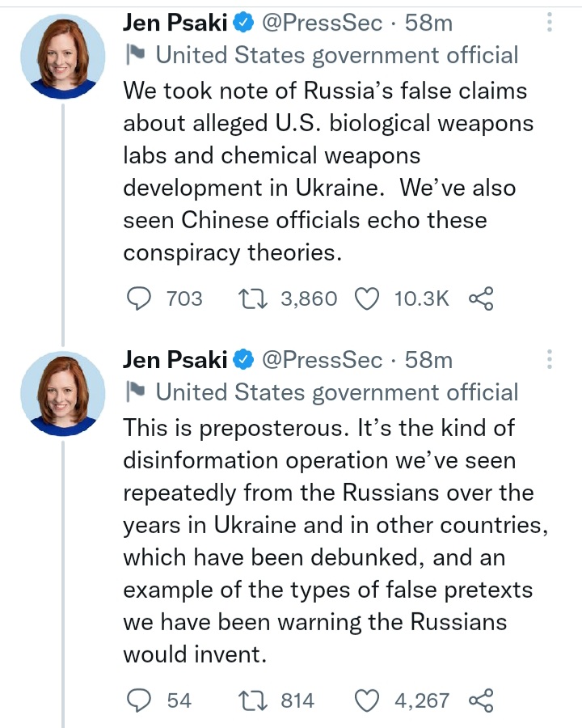Viewport: 582px width, 728px height.
Task: Open the second tweet text about false pretexts
Action: [x=335, y=541]
